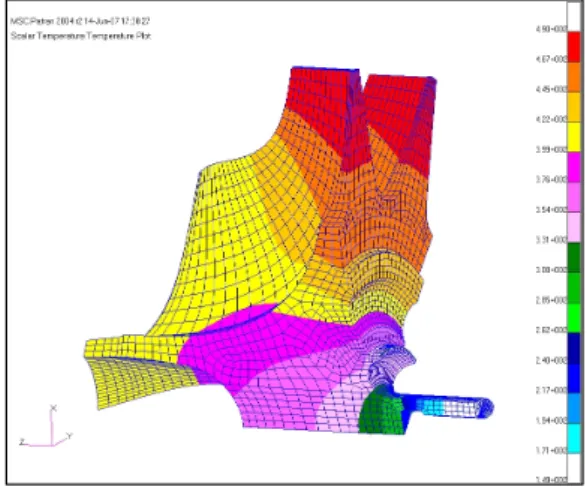Click the legend value 3.31+002
The height and width of the screenshot is (487, 587).
coord(551,240)
